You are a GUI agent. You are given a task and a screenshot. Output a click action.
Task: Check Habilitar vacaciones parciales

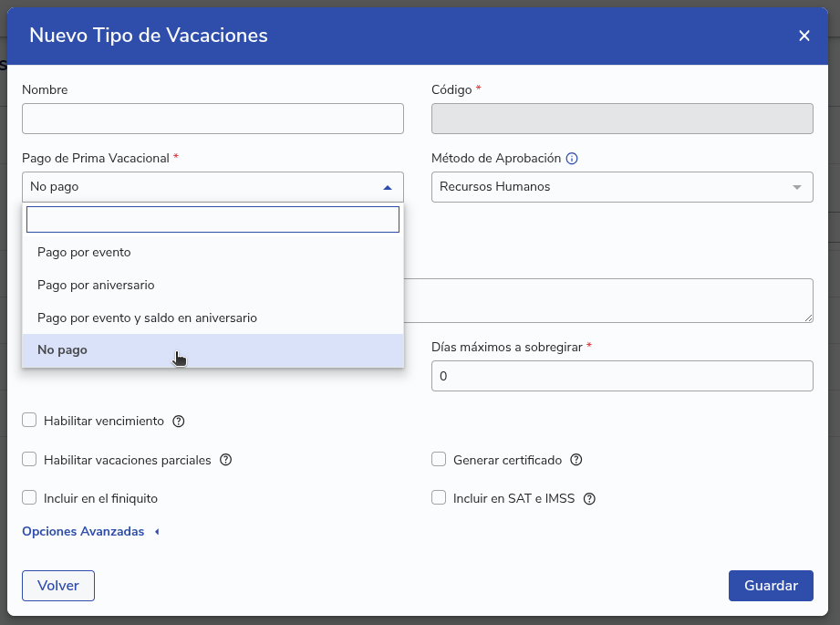29,460
